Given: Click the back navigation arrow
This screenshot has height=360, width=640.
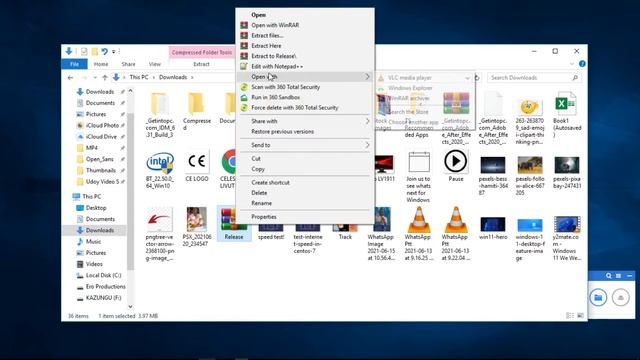Looking at the screenshot, I should (70, 77).
